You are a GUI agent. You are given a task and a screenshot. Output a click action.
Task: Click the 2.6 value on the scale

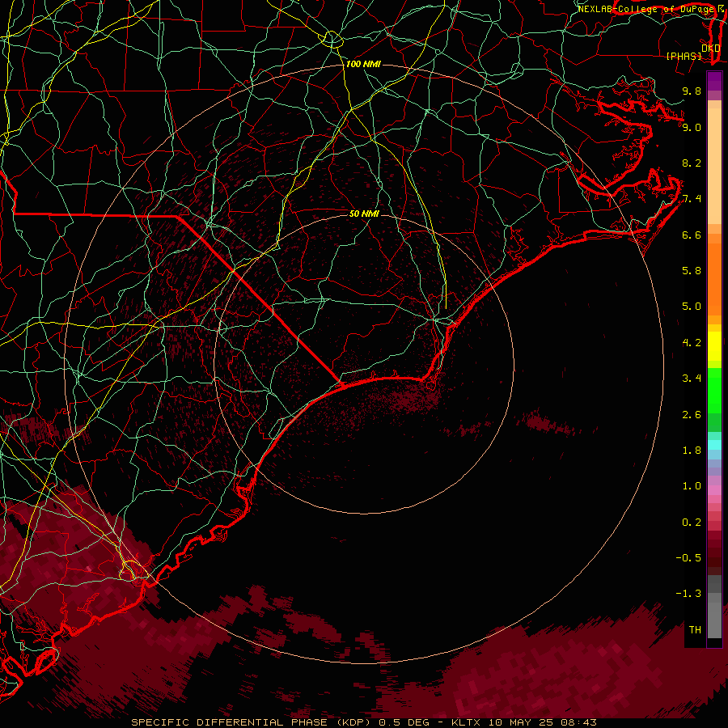point(692,415)
